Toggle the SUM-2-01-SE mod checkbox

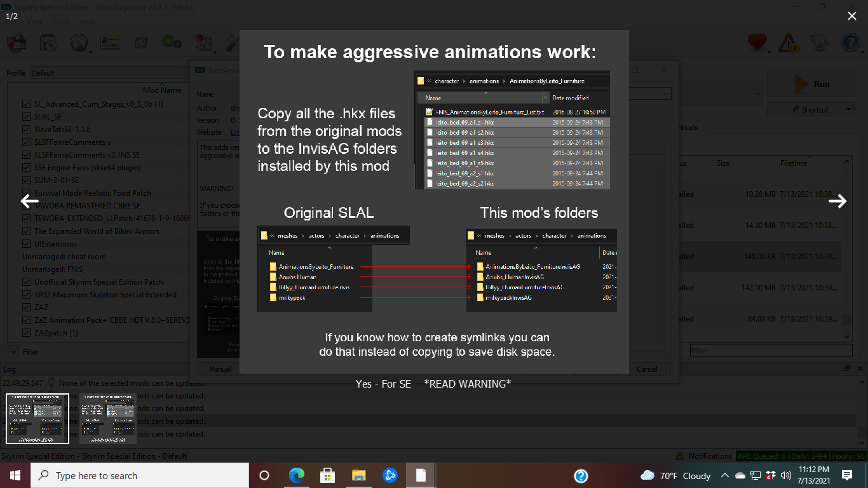point(26,180)
